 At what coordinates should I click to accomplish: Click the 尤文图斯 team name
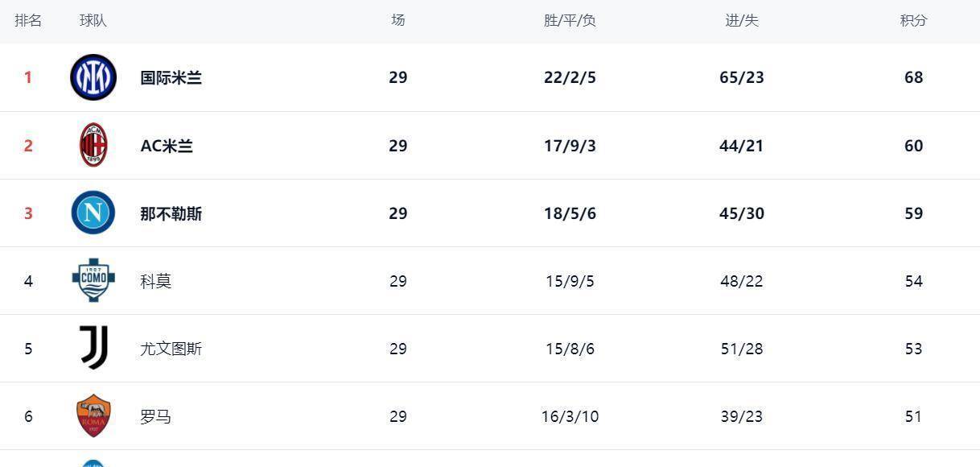171,349
